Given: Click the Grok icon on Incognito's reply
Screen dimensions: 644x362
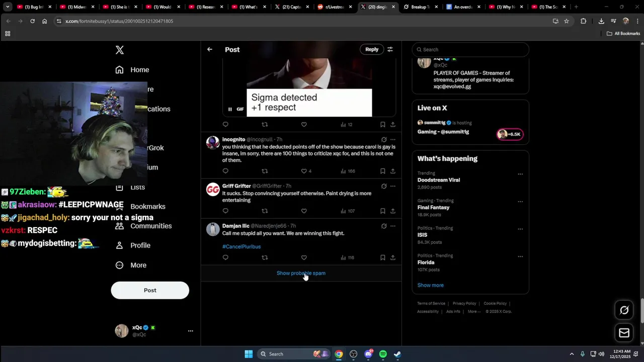Looking at the screenshot, I should point(384,140).
